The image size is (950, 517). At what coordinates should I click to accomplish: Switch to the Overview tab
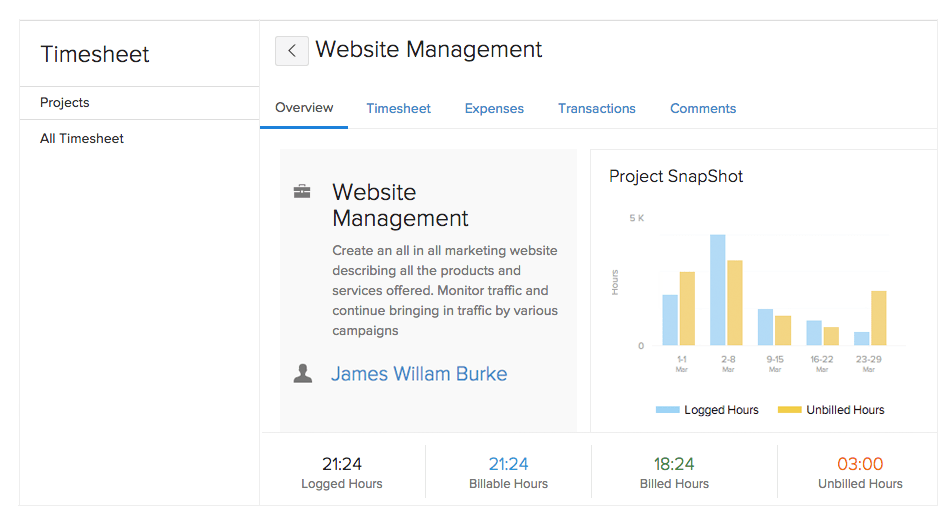pos(304,108)
